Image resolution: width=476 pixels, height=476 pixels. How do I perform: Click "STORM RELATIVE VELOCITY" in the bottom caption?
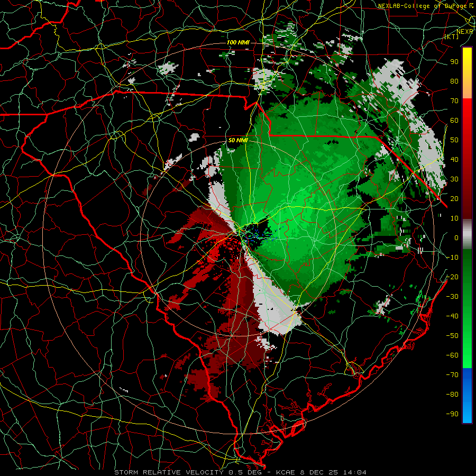169,472
